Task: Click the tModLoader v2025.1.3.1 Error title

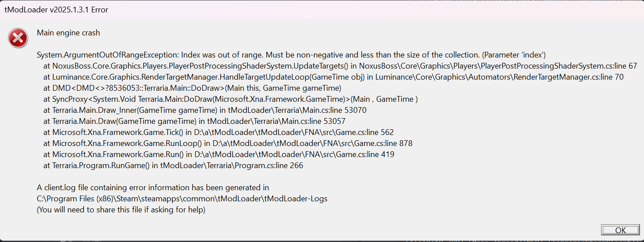Action: coord(56,10)
